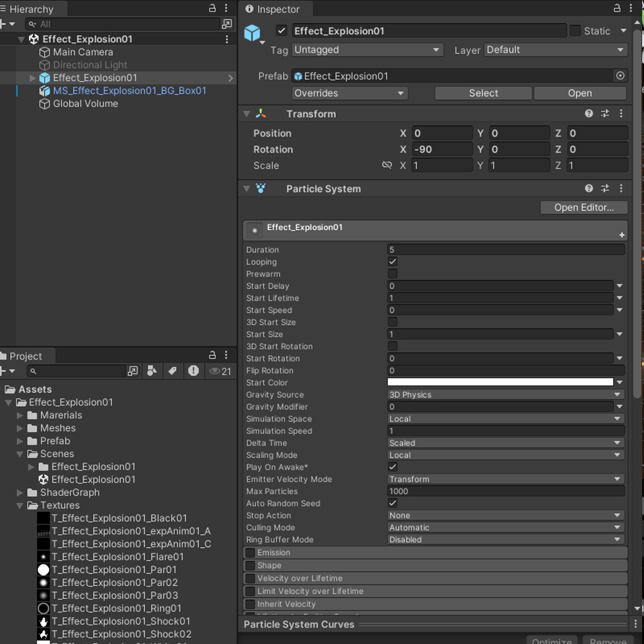Disable the Looping checkbox
This screenshot has width=644, height=644.
tap(392, 262)
